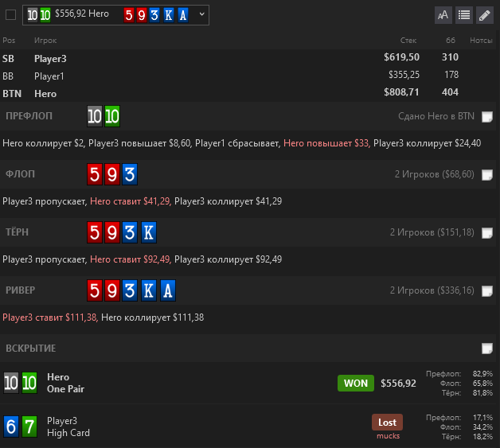500x448 pixels.
Task: Add note for the Вскрытие section
Action: pyautogui.click(x=487, y=349)
